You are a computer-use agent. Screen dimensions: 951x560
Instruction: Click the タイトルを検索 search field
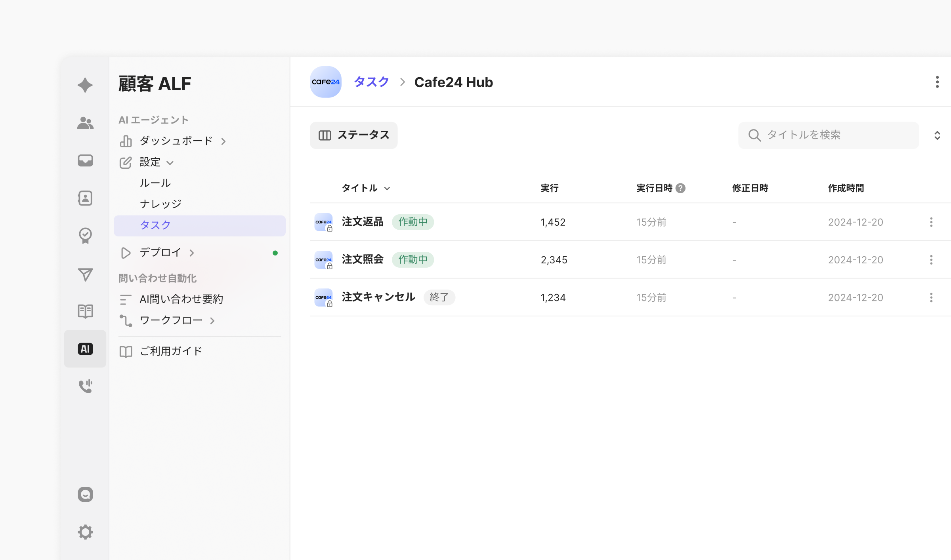pos(828,135)
